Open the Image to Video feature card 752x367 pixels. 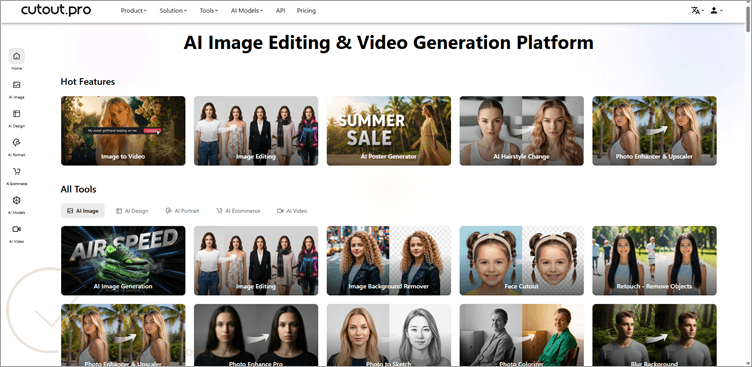tap(123, 131)
